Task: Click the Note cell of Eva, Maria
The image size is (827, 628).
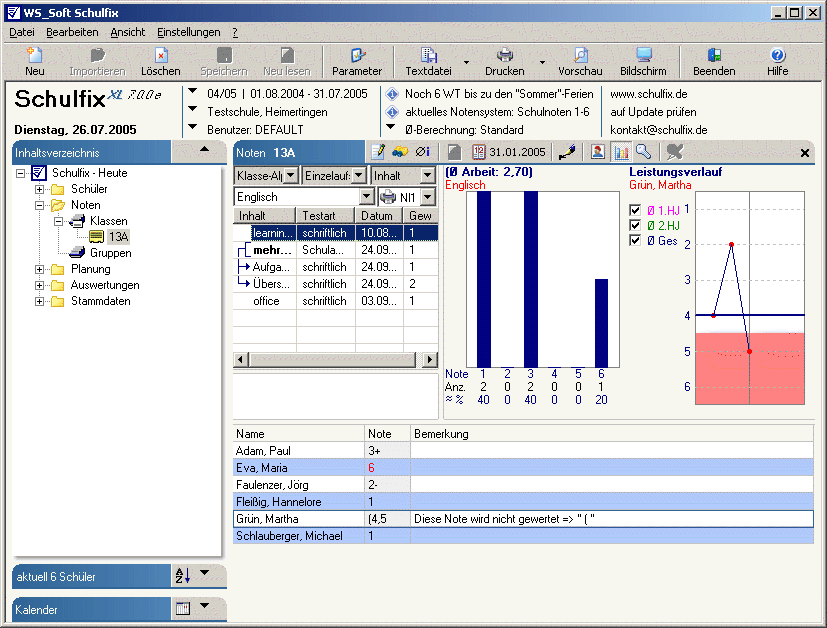Action: click(387, 468)
